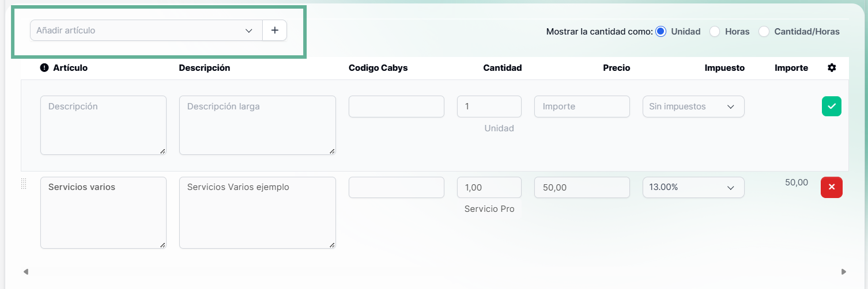Click the drag handle beside Servicios varios
The image size is (868, 289).
pos(24,184)
